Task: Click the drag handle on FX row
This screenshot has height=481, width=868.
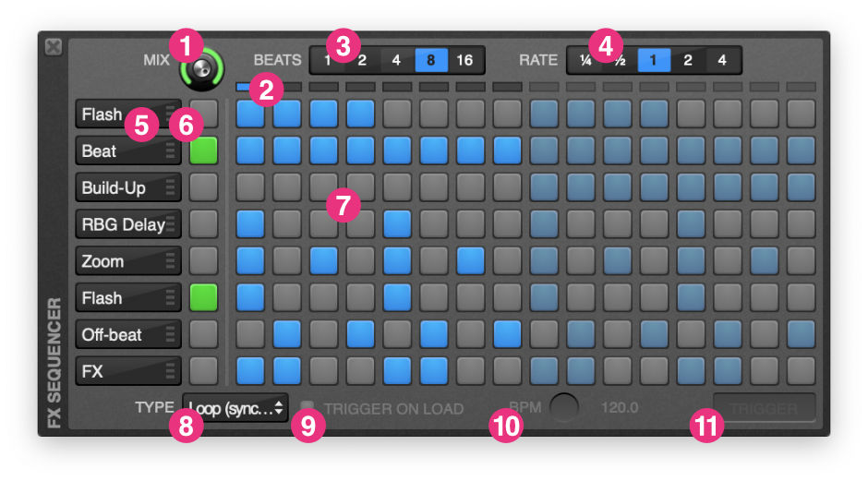Action: click(x=170, y=371)
